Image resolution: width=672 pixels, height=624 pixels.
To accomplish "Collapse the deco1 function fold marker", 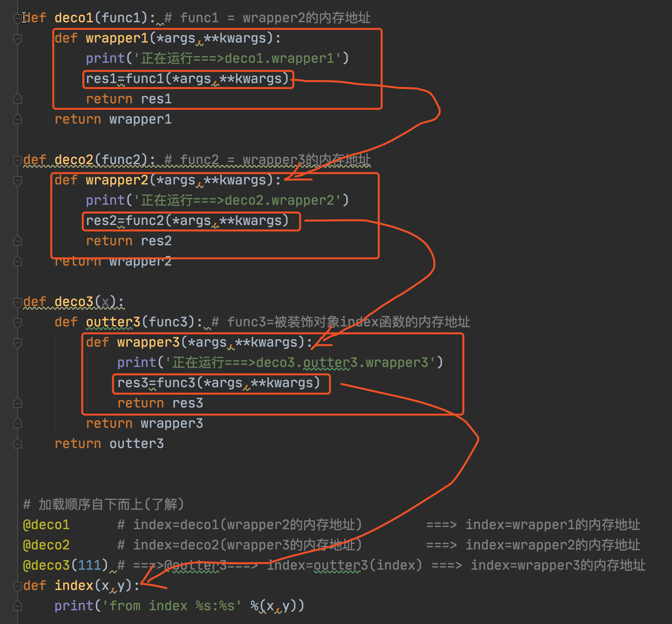I will pyautogui.click(x=18, y=18).
